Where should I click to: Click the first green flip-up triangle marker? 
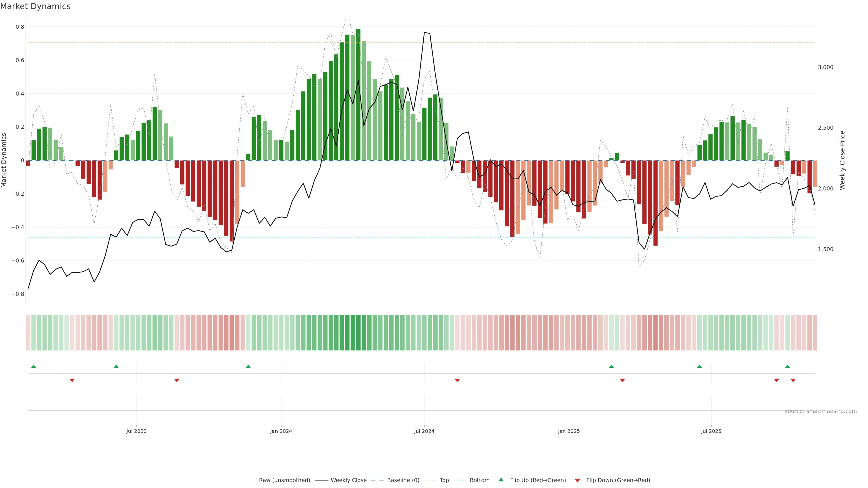point(33,366)
